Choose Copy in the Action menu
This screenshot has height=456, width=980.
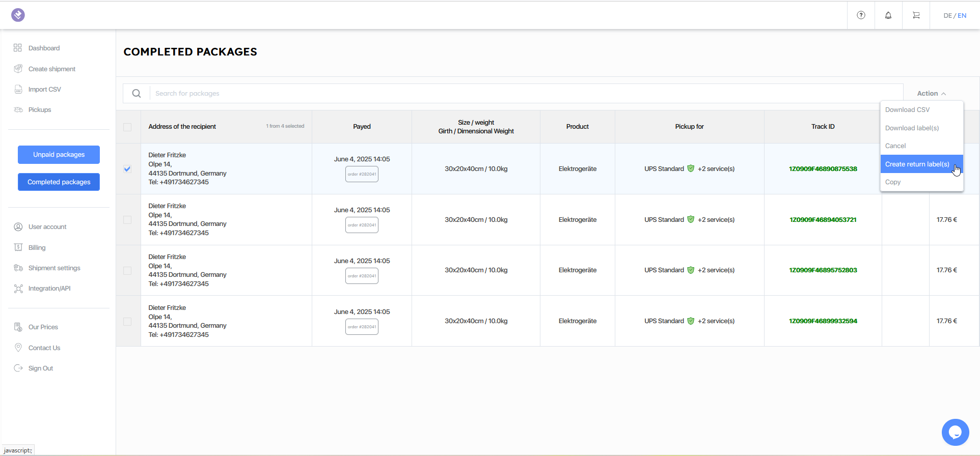click(922, 182)
